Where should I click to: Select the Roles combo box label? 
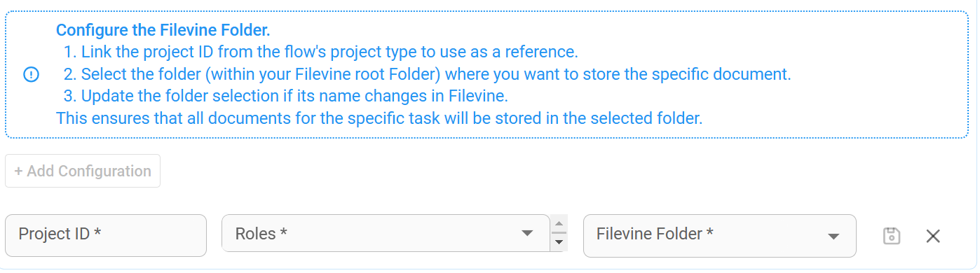(261, 234)
